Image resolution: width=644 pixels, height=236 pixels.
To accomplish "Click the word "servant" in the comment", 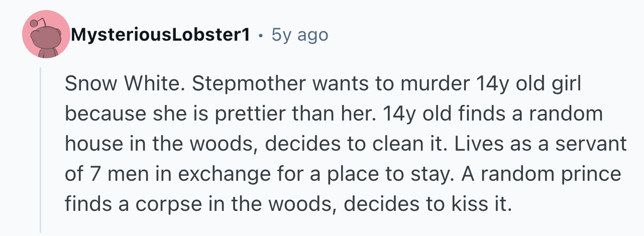I will tap(593, 145).
